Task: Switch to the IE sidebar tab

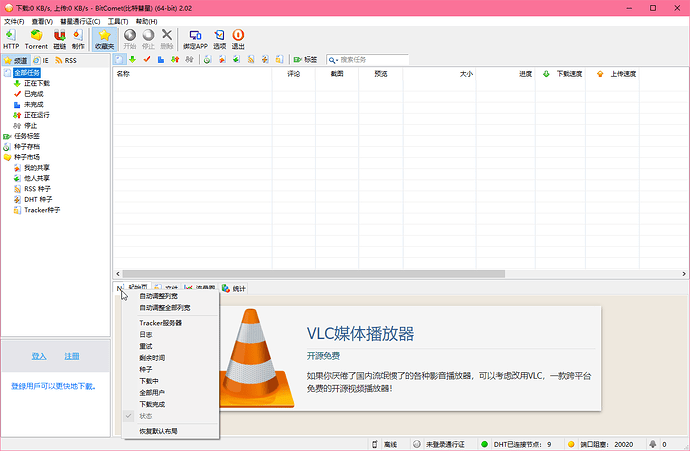Action: click(x=41, y=60)
